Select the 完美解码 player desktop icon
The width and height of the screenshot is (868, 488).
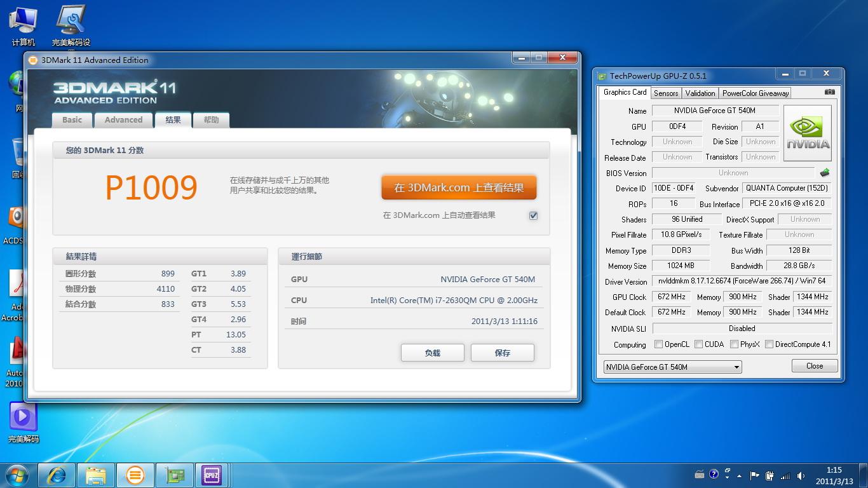click(24, 423)
